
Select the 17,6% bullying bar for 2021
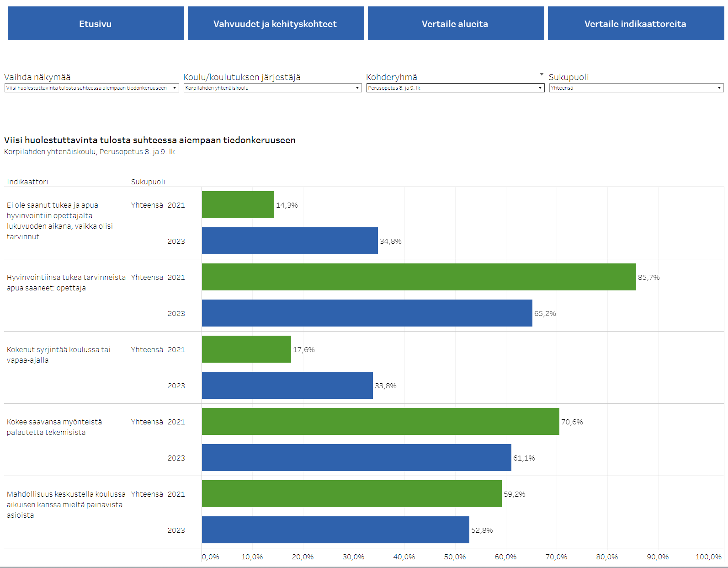pos(246,349)
